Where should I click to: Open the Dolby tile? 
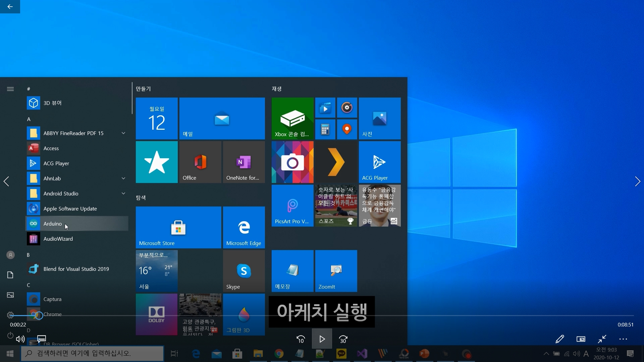tap(157, 314)
